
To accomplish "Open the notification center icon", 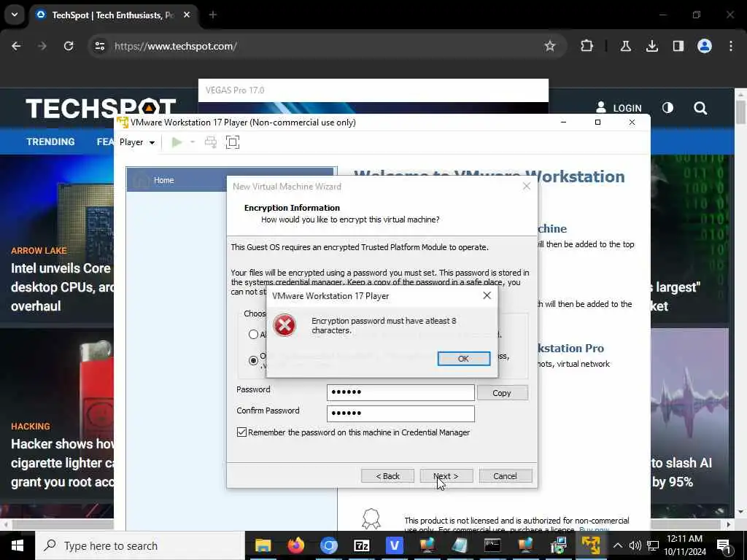I will pyautogui.click(x=724, y=546).
